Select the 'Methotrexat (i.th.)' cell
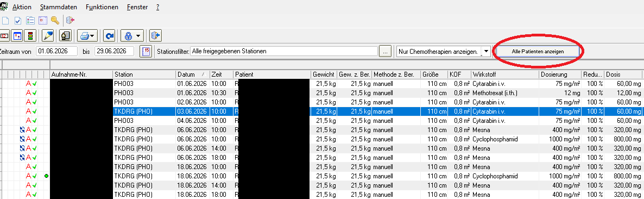This screenshot has width=644, height=199. [505, 93]
